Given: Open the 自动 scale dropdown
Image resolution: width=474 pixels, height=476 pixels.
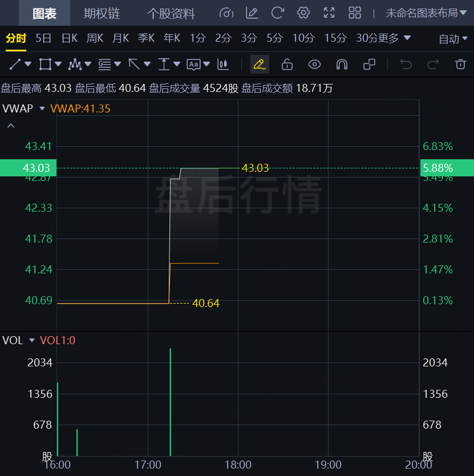Looking at the screenshot, I should coord(453,39).
